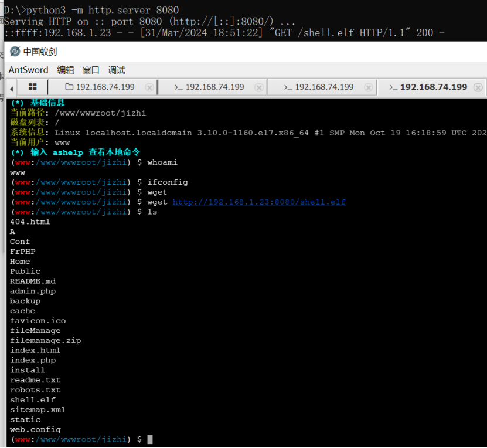Click the 基础信息 header line

point(38,103)
